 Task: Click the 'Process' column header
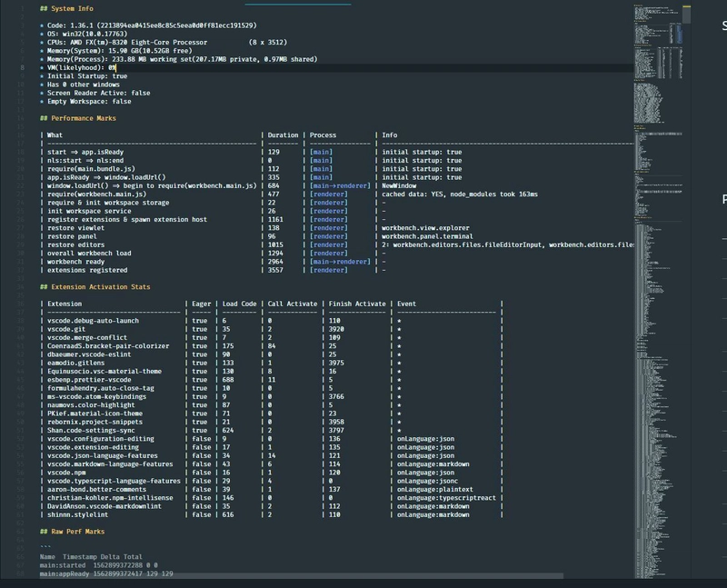tap(323, 135)
